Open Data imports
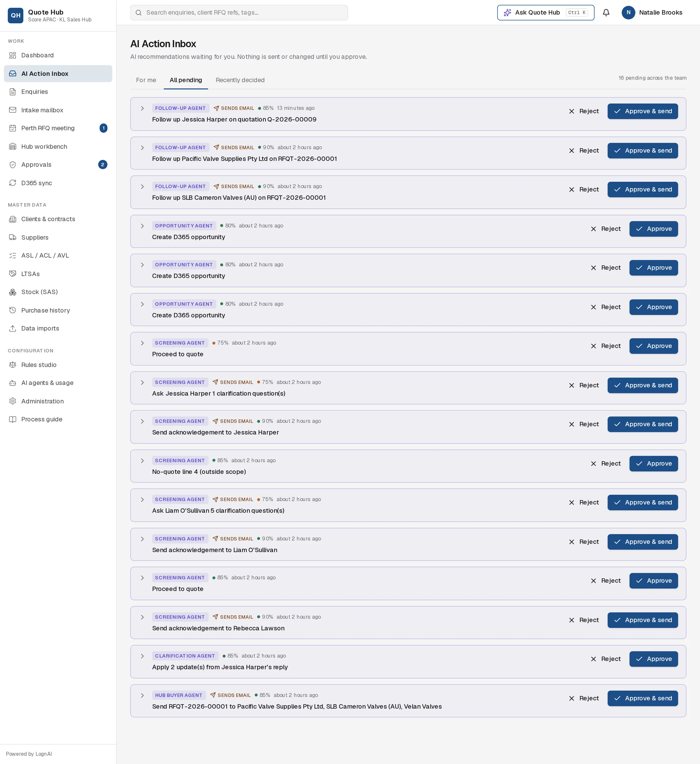The height and width of the screenshot is (764, 700). coord(58,329)
